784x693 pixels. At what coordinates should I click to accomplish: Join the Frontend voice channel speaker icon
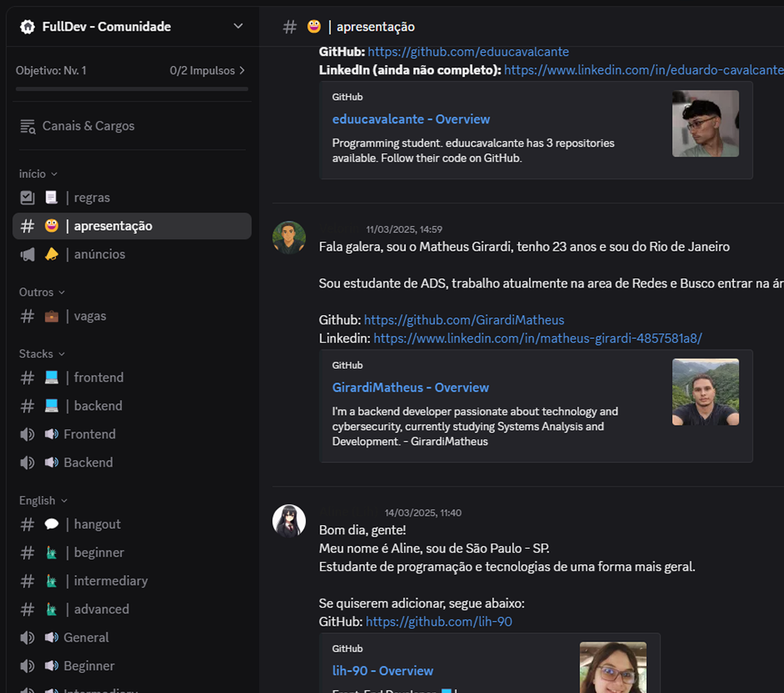tap(28, 435)
